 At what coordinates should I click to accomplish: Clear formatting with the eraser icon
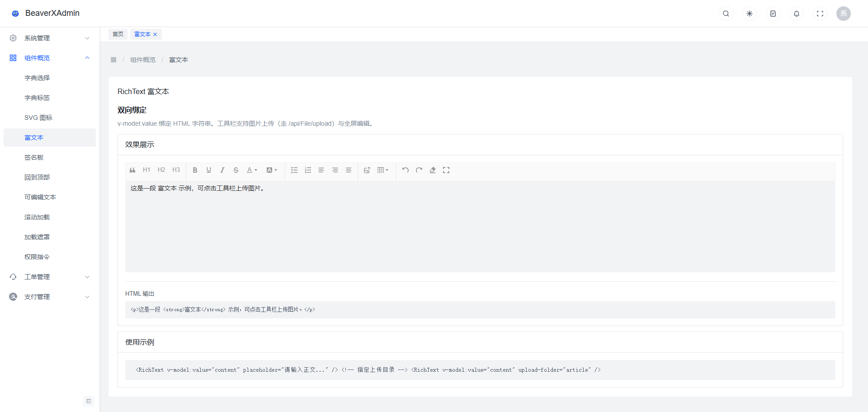coord(433,170)
